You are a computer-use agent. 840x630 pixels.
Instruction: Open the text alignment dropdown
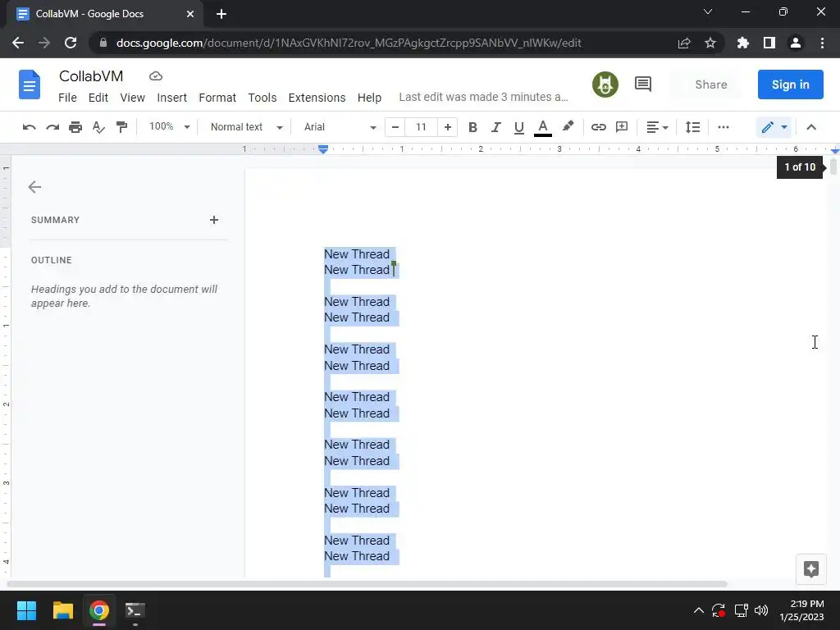click(x=657, y=127)
